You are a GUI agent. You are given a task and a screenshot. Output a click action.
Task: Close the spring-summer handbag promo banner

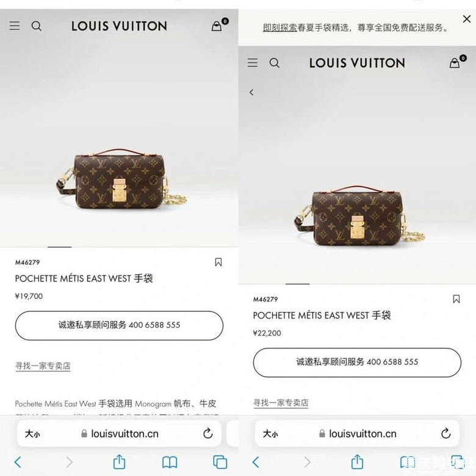coord(467,19)
